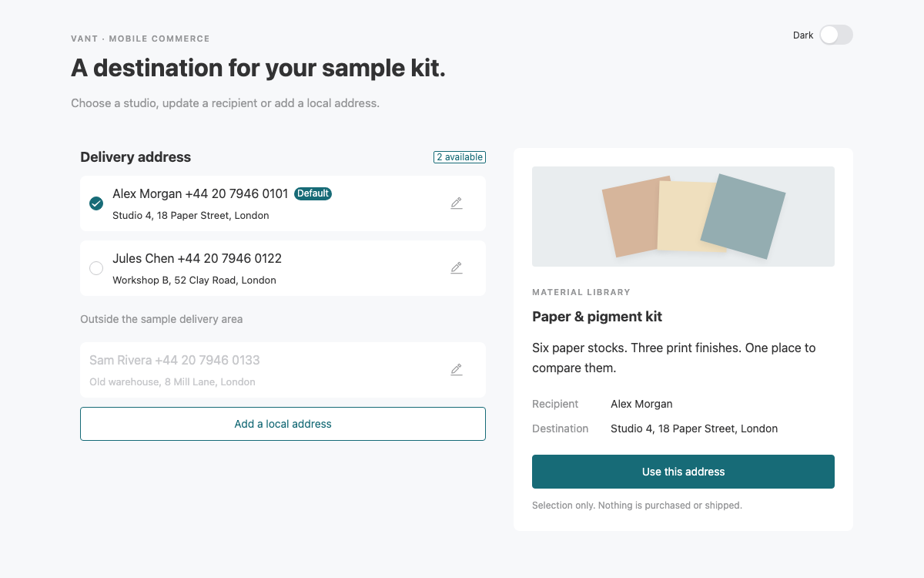Click the Paper & pigment kit title
Viewport: 924px width, 578px height.
pyautogui.click(x=597, y=317)
